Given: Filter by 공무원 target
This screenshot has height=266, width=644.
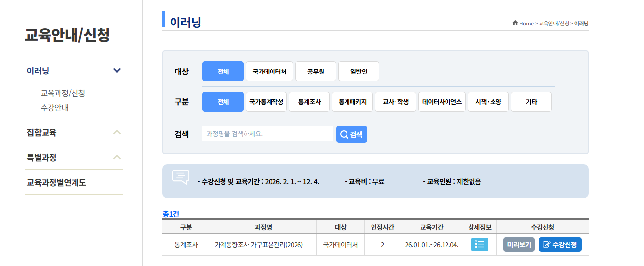Looking at the screenshot, I should 315,72.
